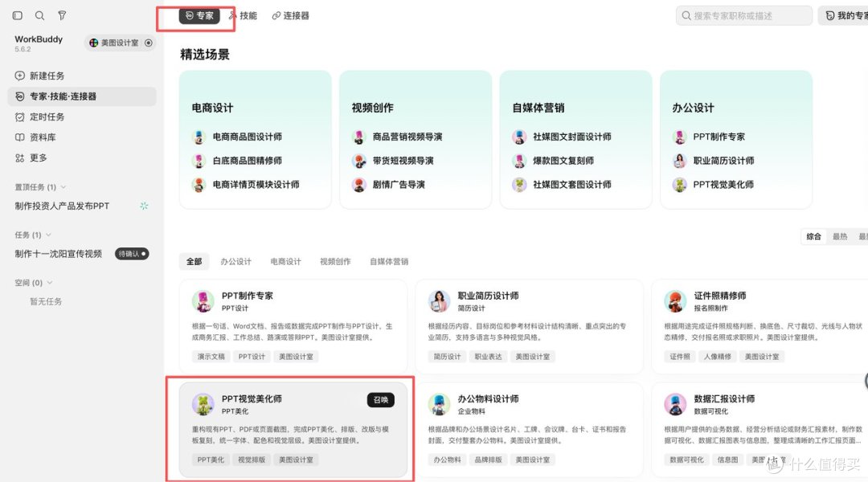
Task: Click the 美图设计室 workspace selector chip
Action: (120, 43)
